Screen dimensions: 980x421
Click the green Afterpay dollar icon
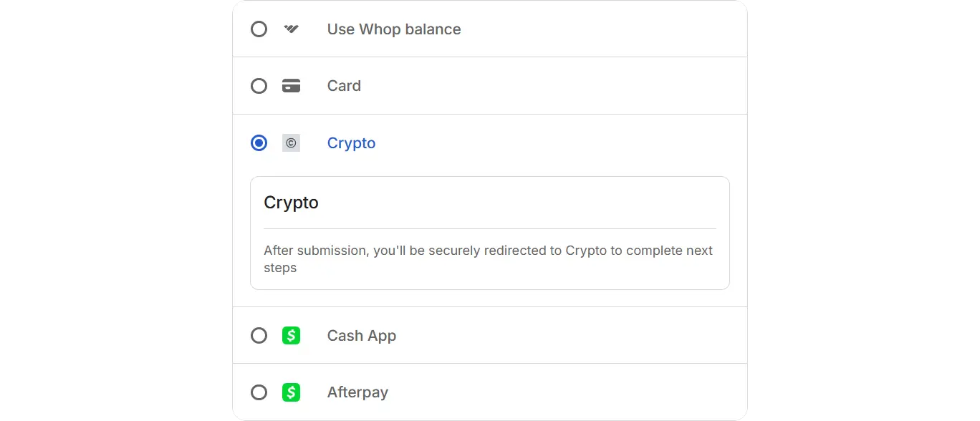click(292, 392)
